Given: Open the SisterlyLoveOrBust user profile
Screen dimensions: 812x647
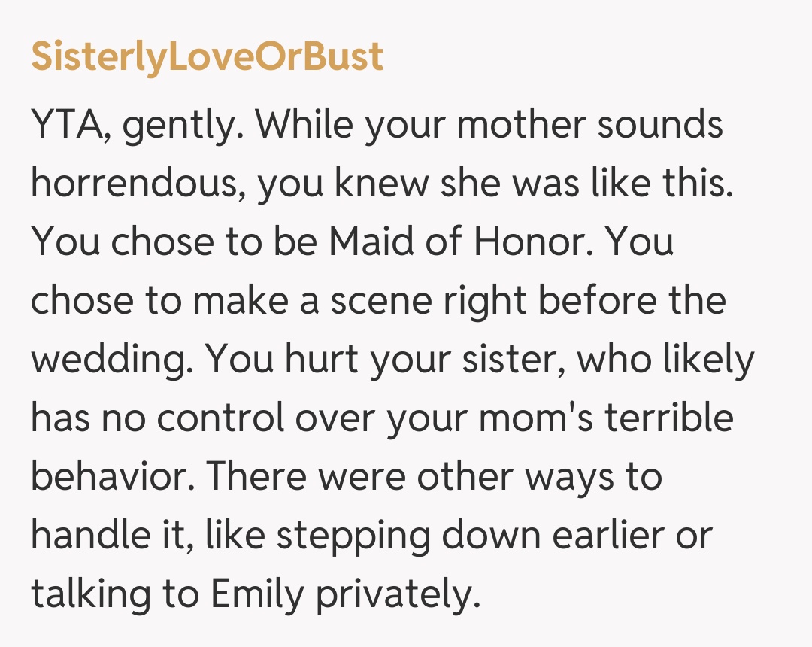Looking at the screenshot, I should (207, 58).
